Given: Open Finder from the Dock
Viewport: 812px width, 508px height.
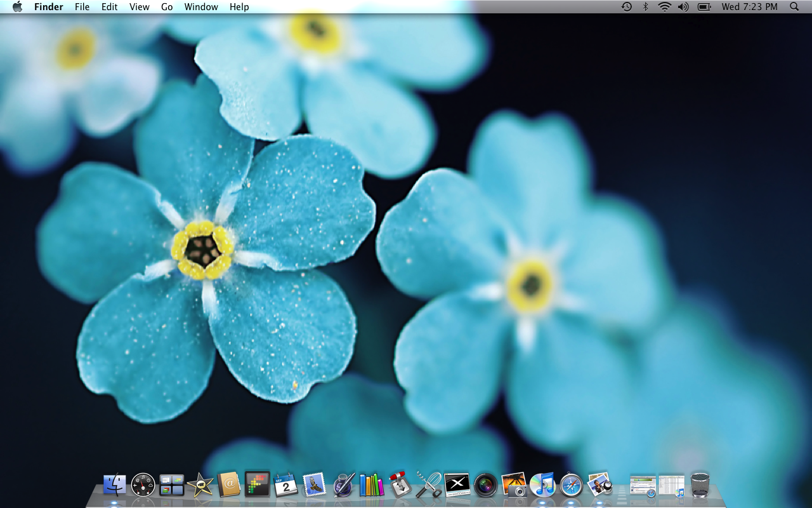Looking at the screenshot, I should coord(115,485).
